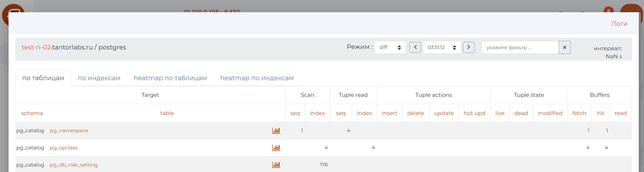Open chart icon for pg_db_role_setting row
The image size is (644, 172).
pos(276,165)
